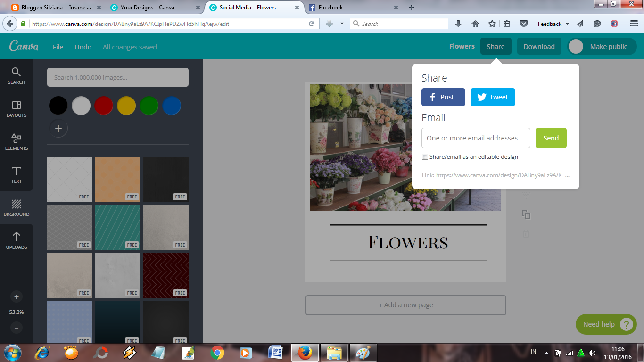The height and width of the screenshot is (362, 644).
Task: Open the Text panel
Action: pos(16,175)
